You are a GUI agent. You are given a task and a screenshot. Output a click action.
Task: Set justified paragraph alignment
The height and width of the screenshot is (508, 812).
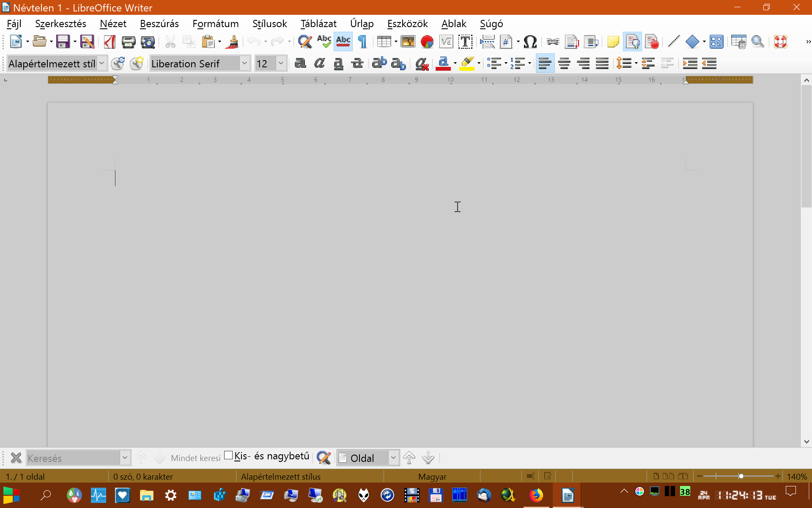tap(602, 63)
